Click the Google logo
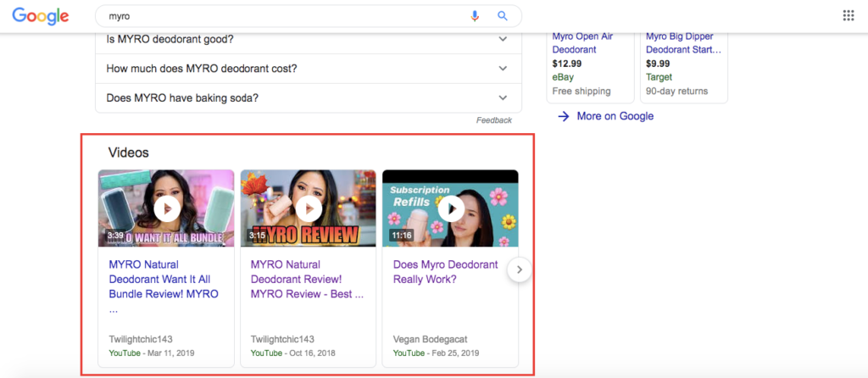868x378 pixels. pyautogui.click(x=41, y=16)
